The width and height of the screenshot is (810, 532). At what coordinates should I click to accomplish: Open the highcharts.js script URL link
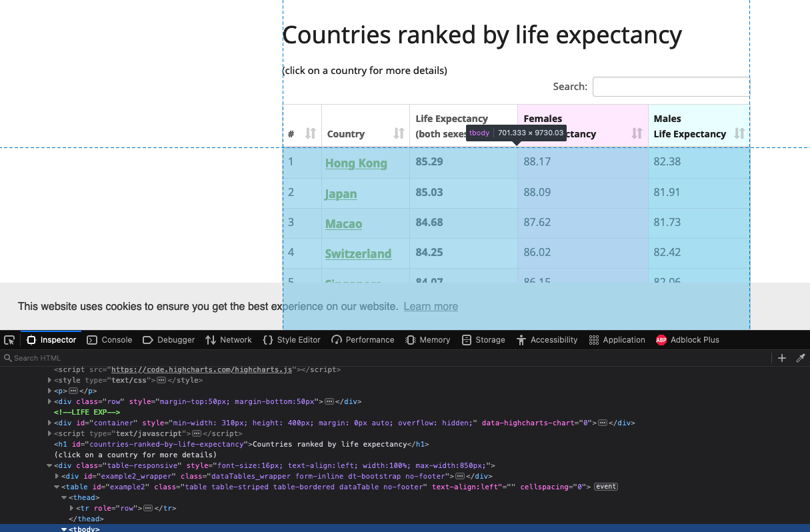(x=203, y=369)
